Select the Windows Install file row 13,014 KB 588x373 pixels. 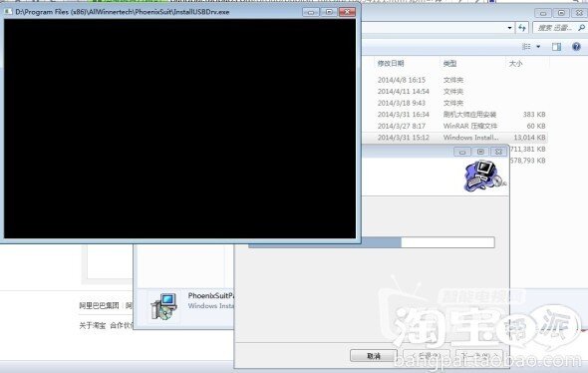[x=454, y=138]
